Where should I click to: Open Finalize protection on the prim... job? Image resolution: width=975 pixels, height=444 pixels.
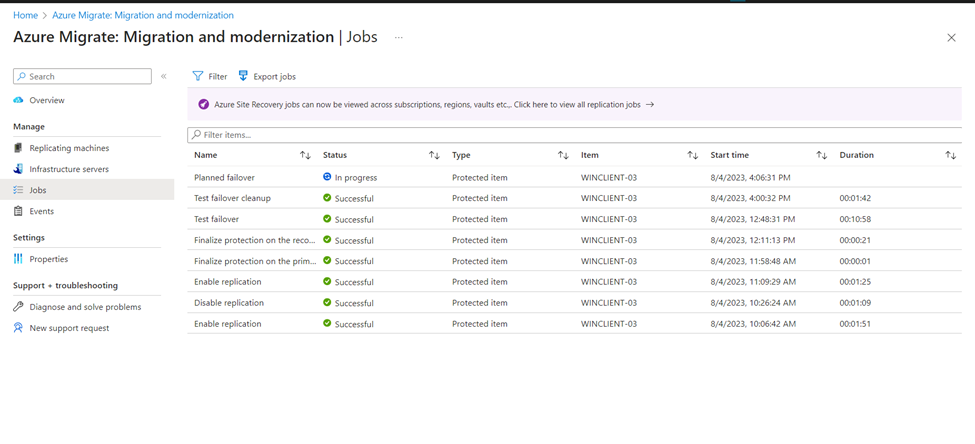pos(255,261)
